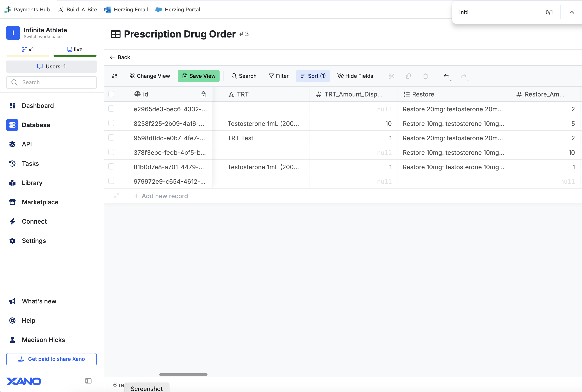Click the refresh table icon
Viewport: 582px width, 392px height.
pyautogui.click(x=115, y=76)
